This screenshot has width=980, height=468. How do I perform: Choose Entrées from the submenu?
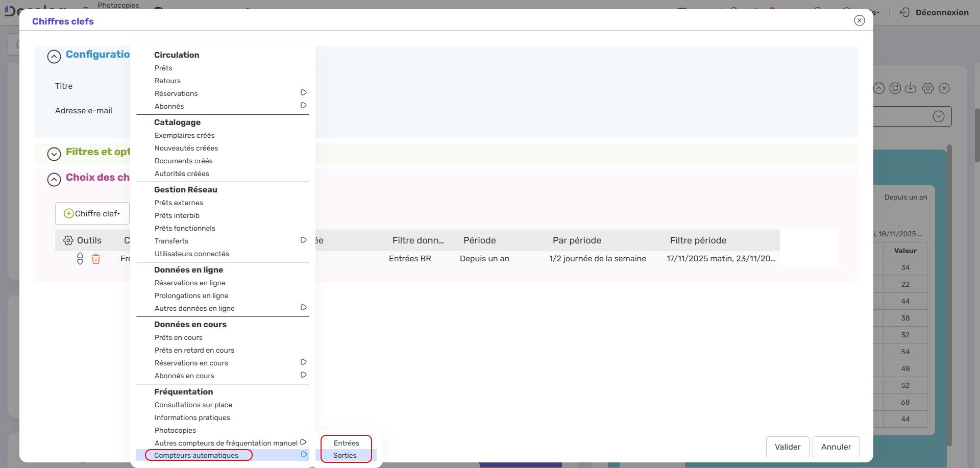pyautogui.click(x=346, y=442)
